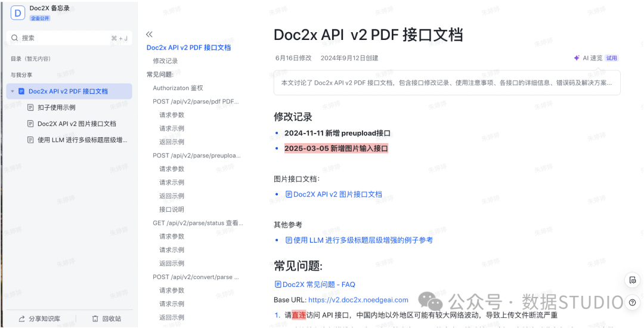Jump to outline title Doc2x API v2 PDF 接口文档
This screenshot has height=328, width=644.
(x=188, y=48)
